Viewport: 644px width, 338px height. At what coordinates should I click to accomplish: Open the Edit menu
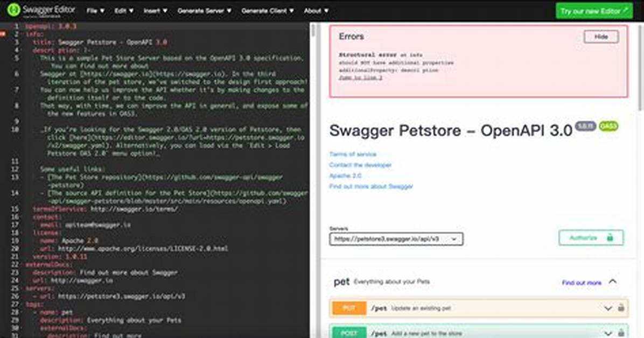(x=124, y=11)
